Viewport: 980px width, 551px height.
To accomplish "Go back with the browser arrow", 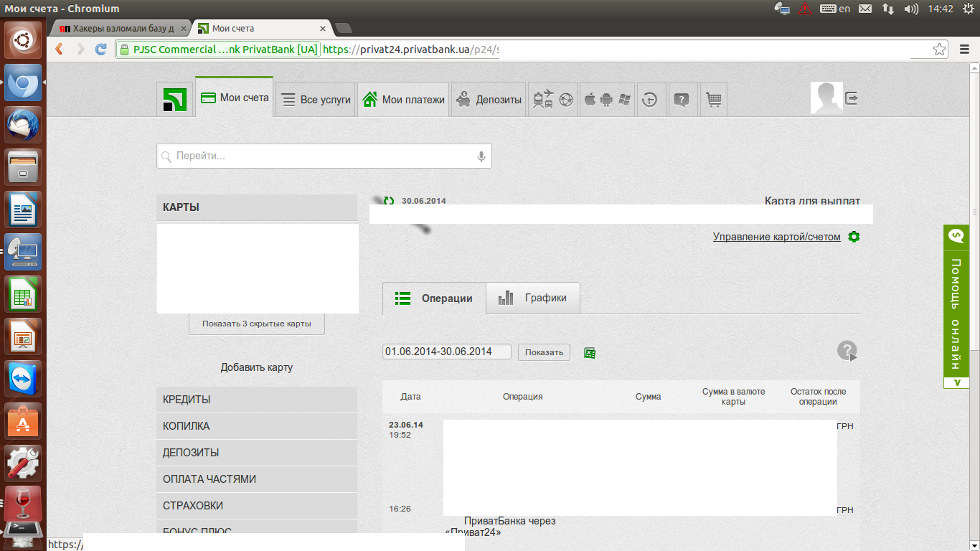I will pyautogui.click(x=60, y=50).
